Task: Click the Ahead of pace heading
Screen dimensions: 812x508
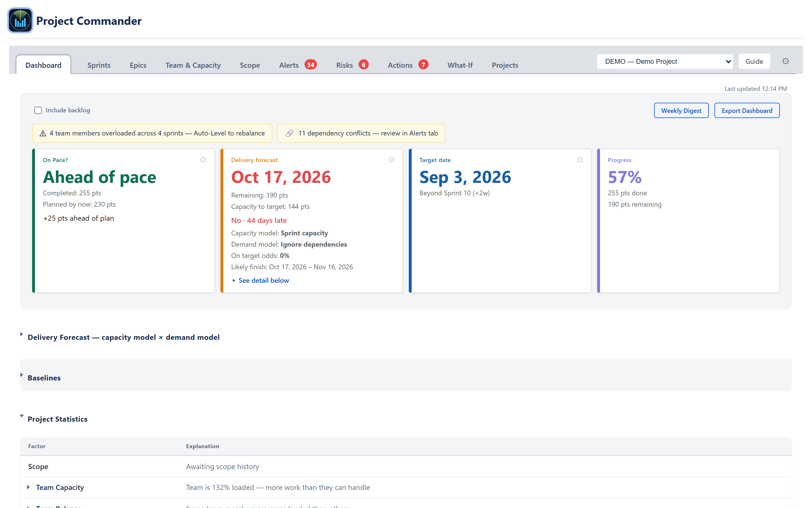Action: pyautogui.click(x=99, y=177)
